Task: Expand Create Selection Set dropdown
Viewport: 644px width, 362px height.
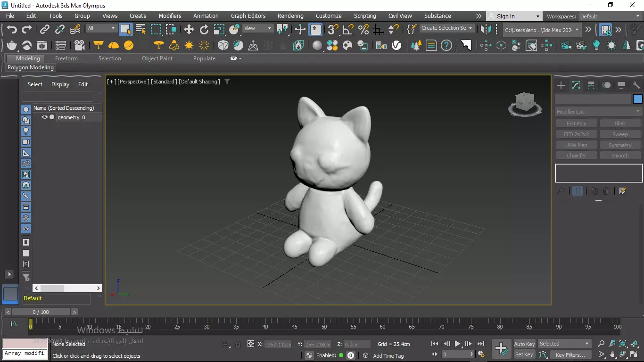Action: 447,28
